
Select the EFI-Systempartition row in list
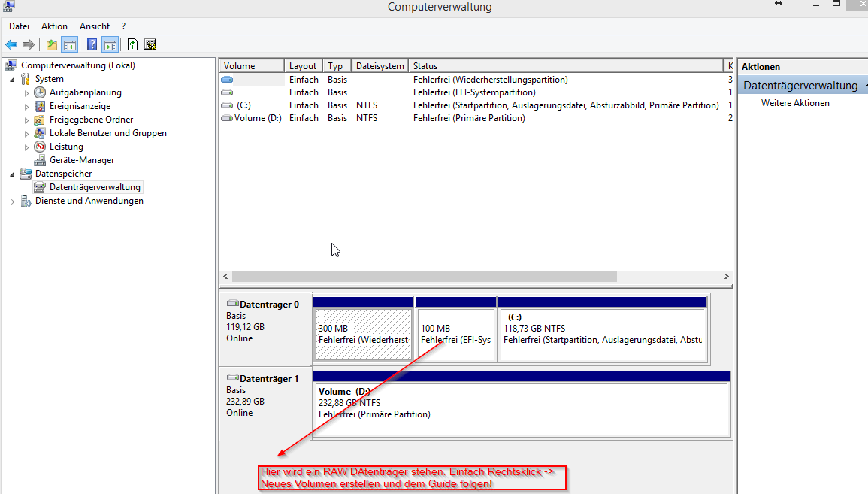pos(476,92)
